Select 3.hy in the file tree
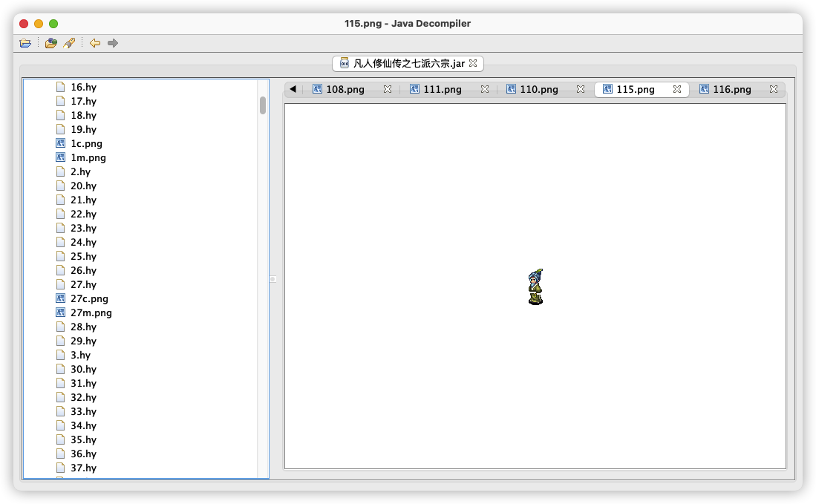816x504 pixels. tap(81, 356)
